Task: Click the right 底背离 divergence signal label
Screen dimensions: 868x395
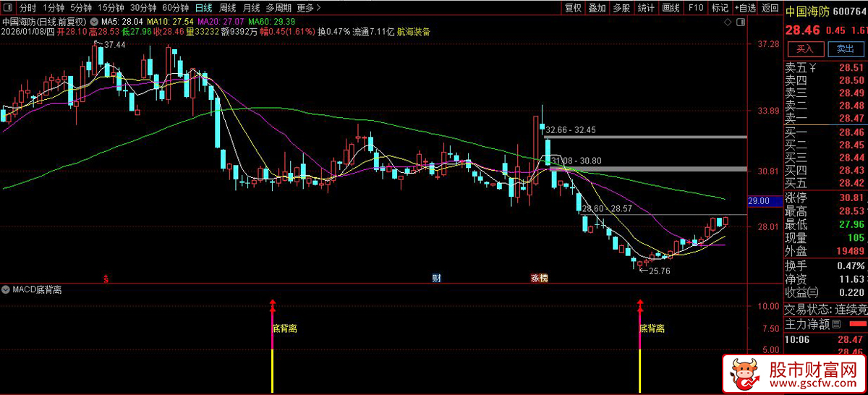Action: pyautogui.click(x=651, y=328)
